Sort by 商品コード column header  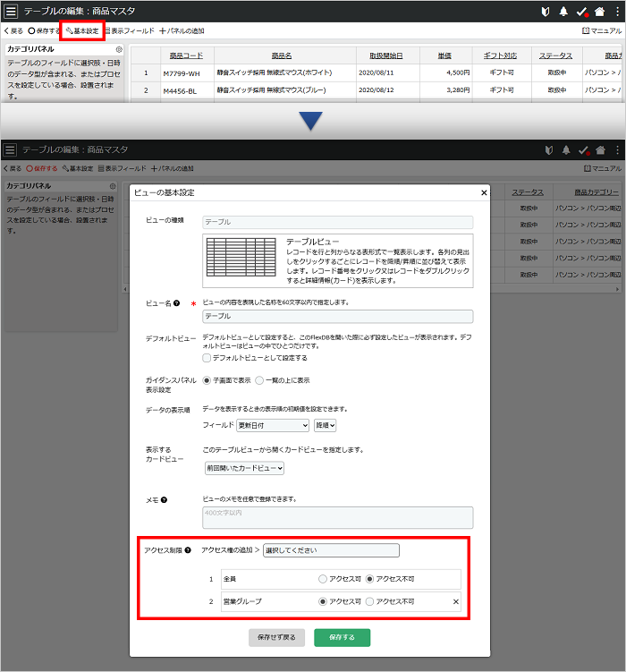186,55
